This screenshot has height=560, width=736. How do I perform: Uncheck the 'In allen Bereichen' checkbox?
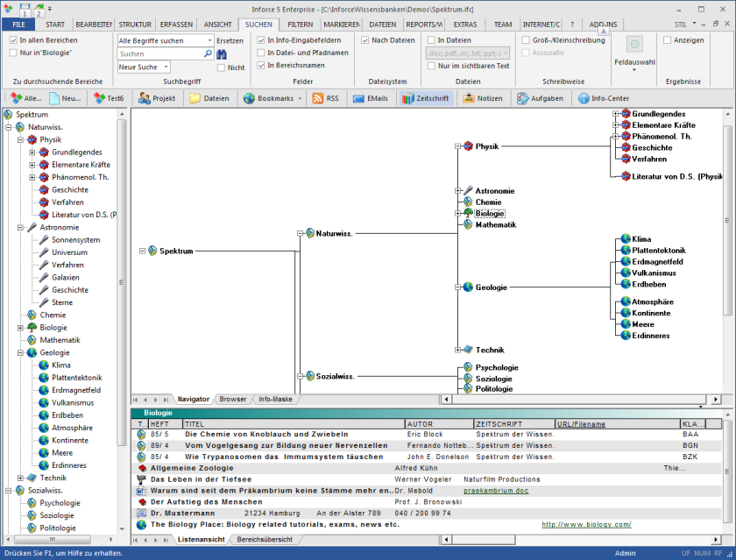tap(13, 40)
